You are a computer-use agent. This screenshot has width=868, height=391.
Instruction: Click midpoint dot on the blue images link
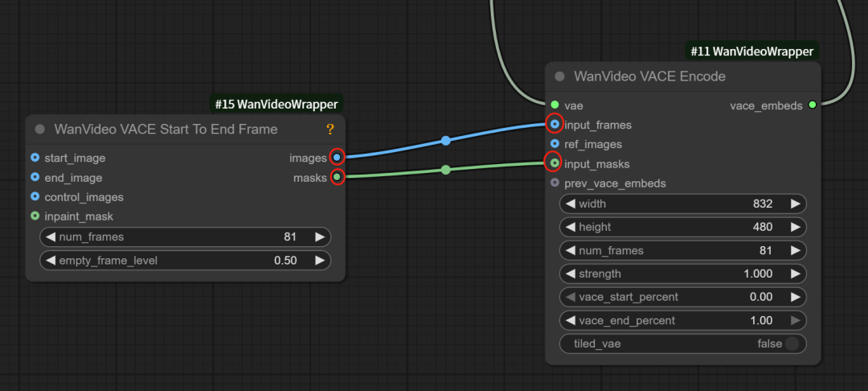point(446,141)
